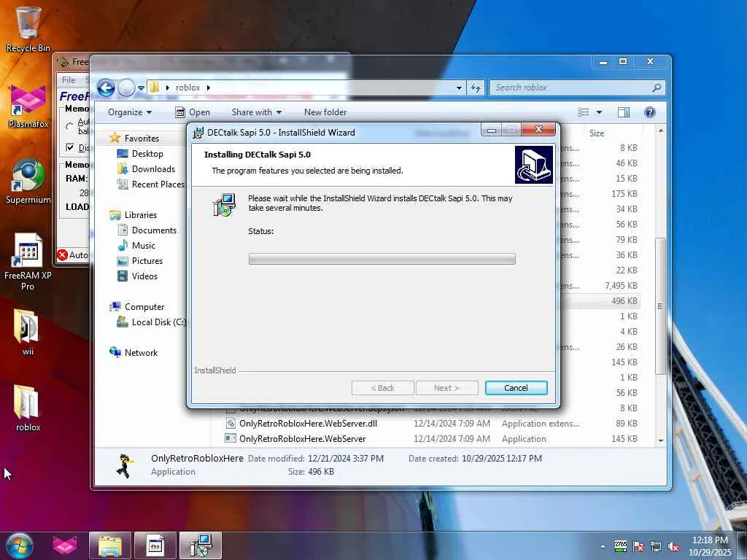Click Explorer's Back navigation arrow

(x=107, y=87)
